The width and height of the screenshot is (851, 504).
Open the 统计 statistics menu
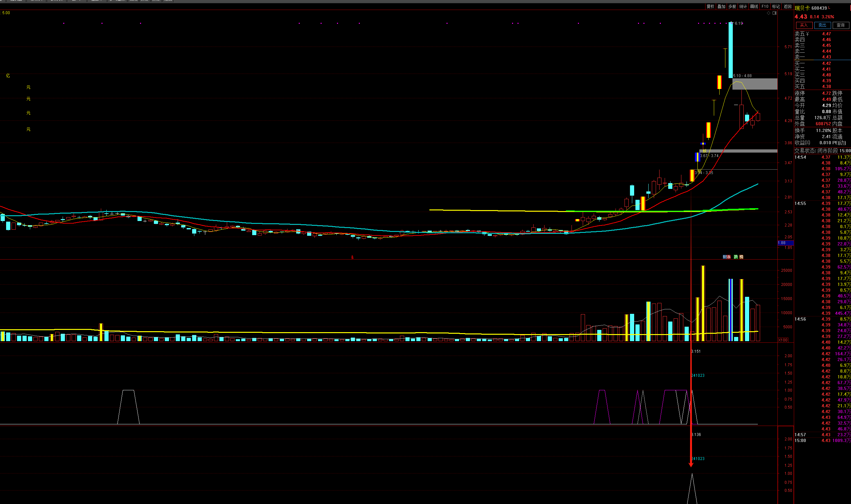[743, 6]
